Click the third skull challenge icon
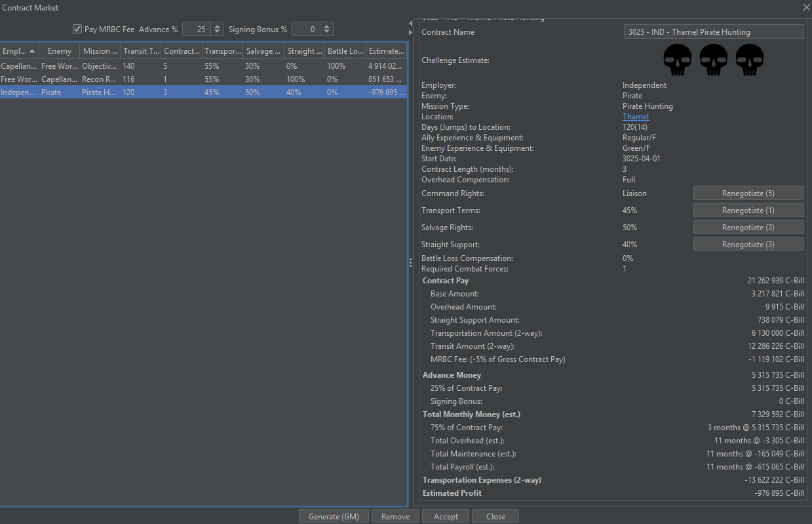The height and width of the screenshot is (524, 812). coord(750,60)
